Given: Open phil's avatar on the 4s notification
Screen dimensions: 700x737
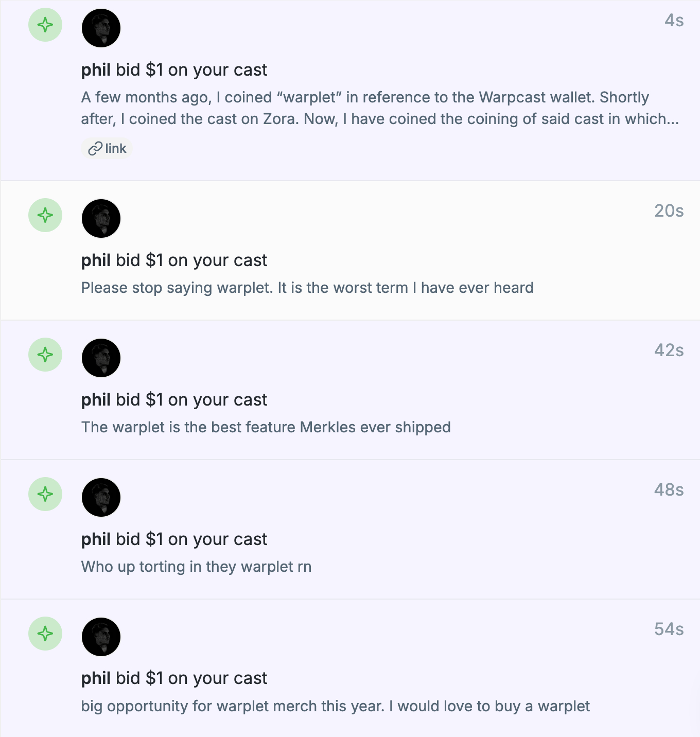Looking at the screenshot, I should [101, 28].
